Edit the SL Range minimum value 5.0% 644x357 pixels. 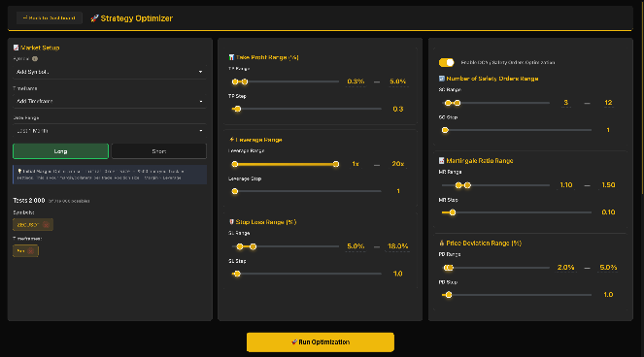point(356,246)
